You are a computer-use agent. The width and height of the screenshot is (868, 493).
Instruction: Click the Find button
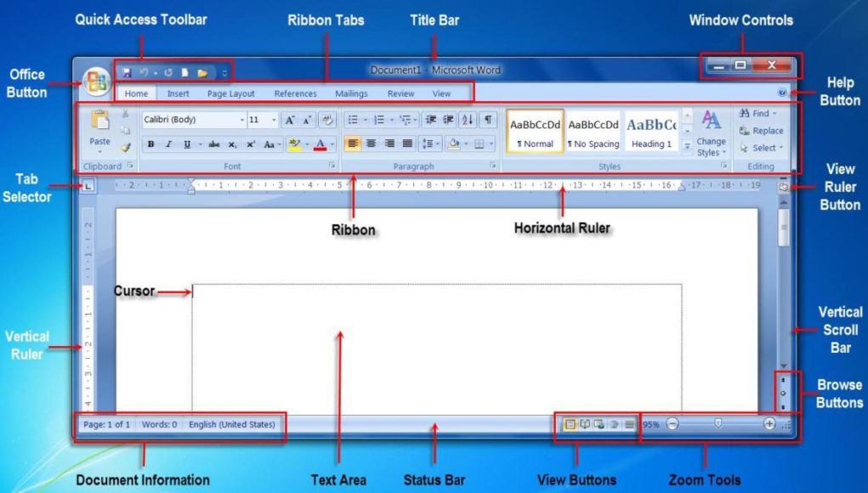757,113
